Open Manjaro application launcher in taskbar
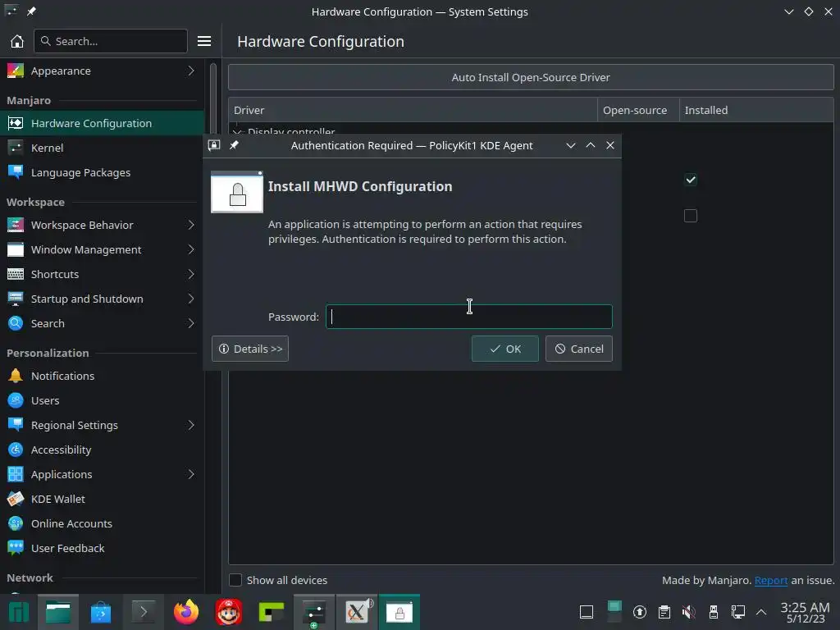This screenshot has width=840, height=630. tap(18, 612)
